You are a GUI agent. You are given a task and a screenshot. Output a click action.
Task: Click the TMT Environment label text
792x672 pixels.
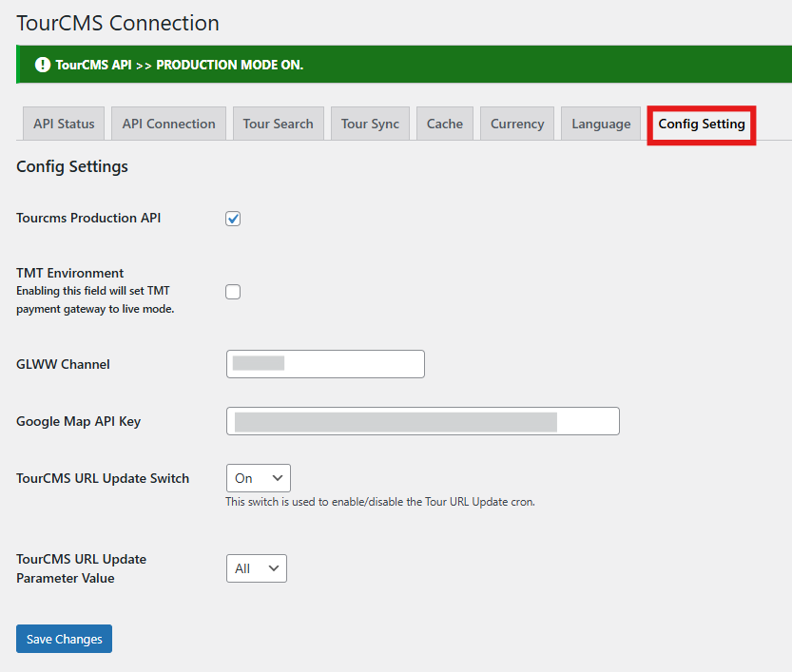[x=70, y=273]
